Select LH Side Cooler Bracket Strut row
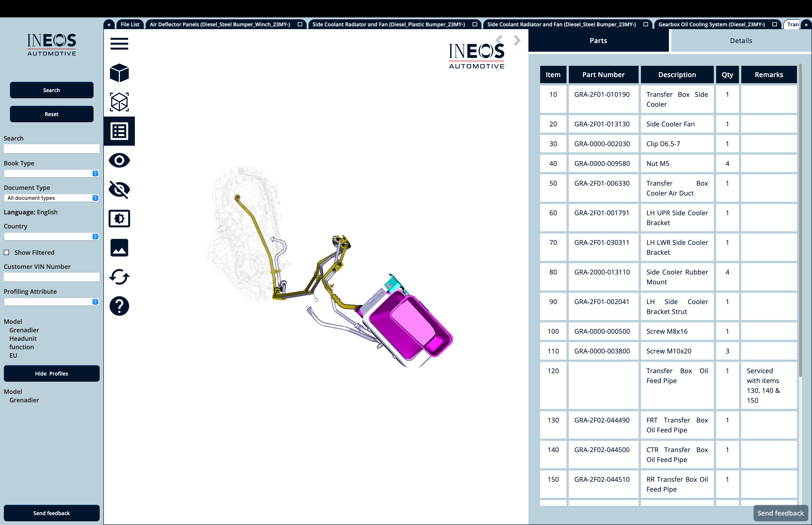Screen dimensions: 812x525 pyautogui.click(x=668, y=307)
